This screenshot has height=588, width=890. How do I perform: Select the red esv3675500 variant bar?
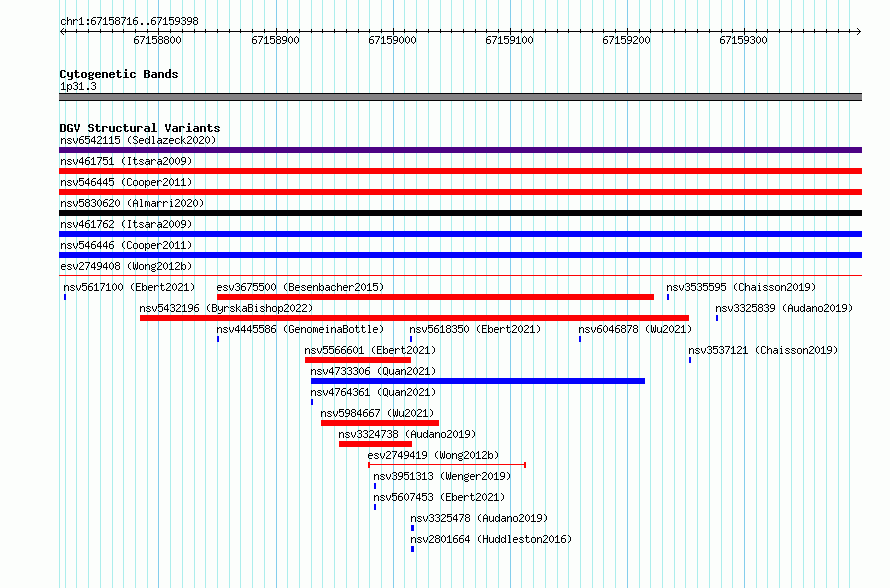(435, 297)
